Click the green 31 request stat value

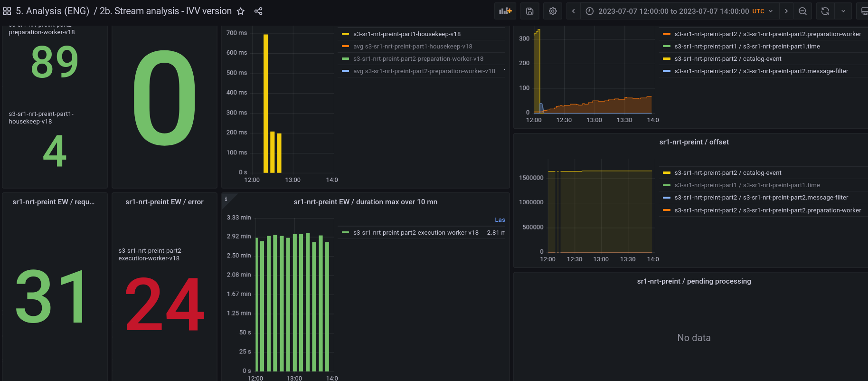click(50, 296)
